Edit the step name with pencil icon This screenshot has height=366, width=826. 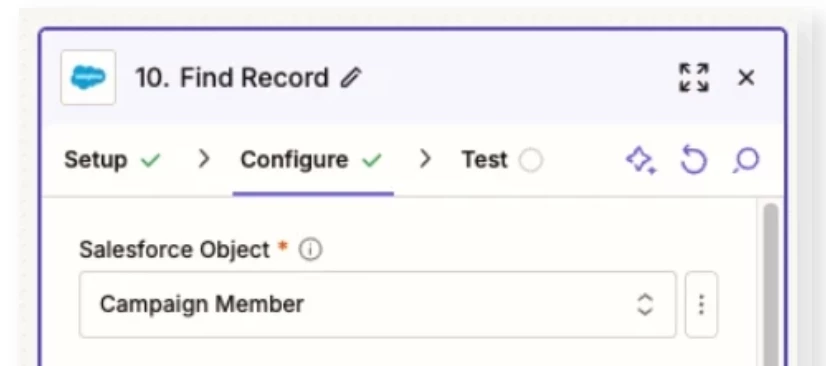click(351, 78)
